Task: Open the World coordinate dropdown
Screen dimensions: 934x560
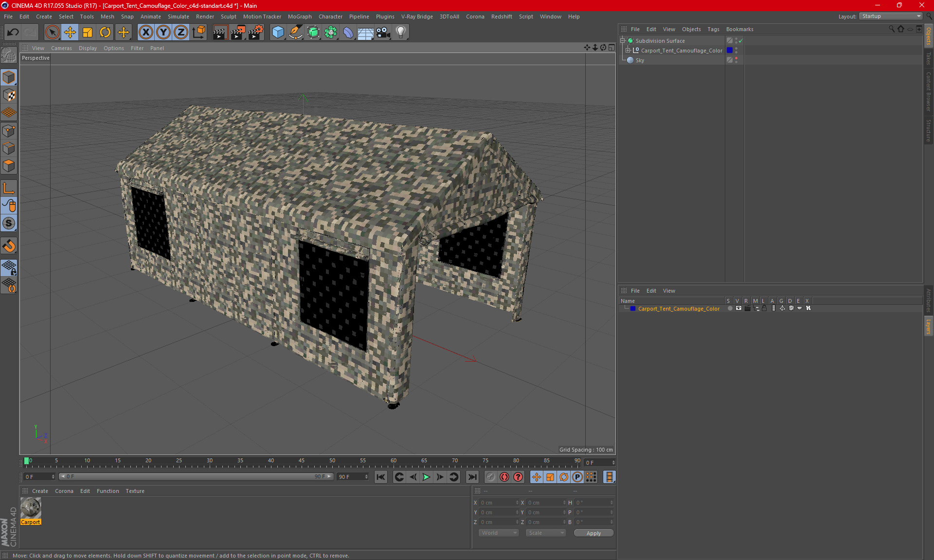Action: 499,533
